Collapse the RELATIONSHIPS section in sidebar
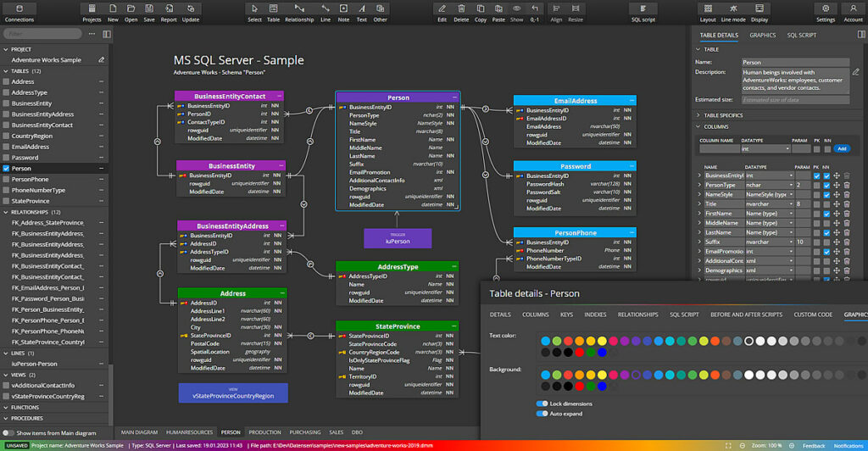This screenshot has height=451, width=868. pos(6,212)
